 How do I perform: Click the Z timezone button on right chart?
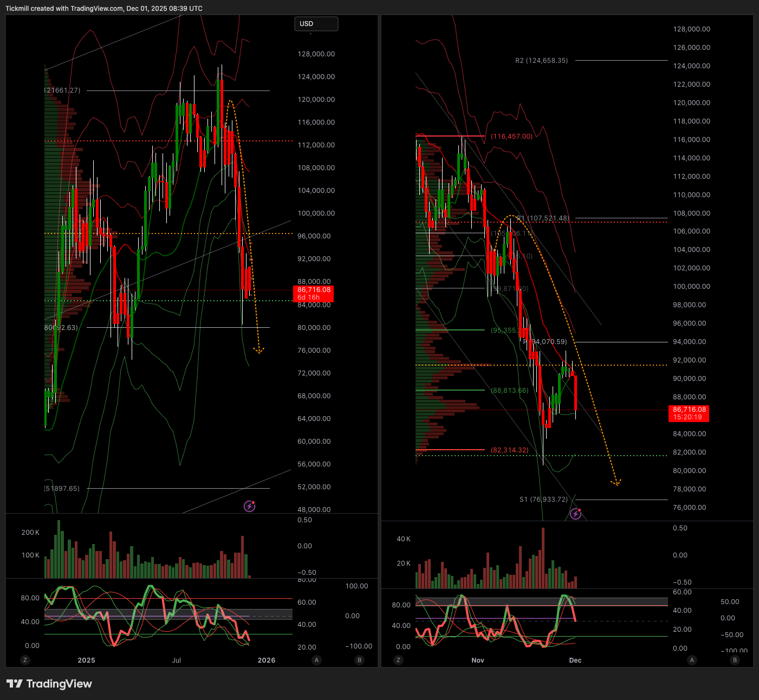[399, 660]
